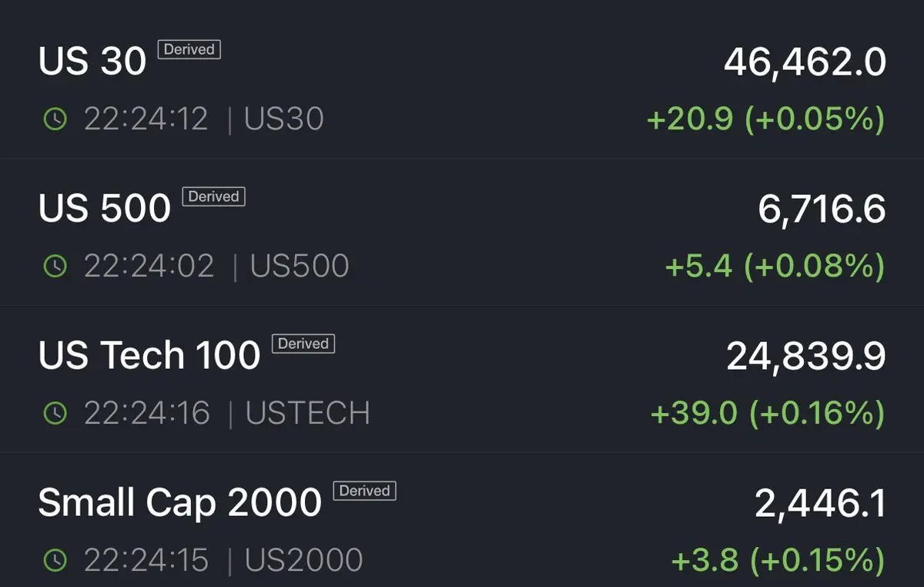Tap the +39.0 (+0.16%) change
The height and width of the screenshot is (587, 924).
coord(767,414)
